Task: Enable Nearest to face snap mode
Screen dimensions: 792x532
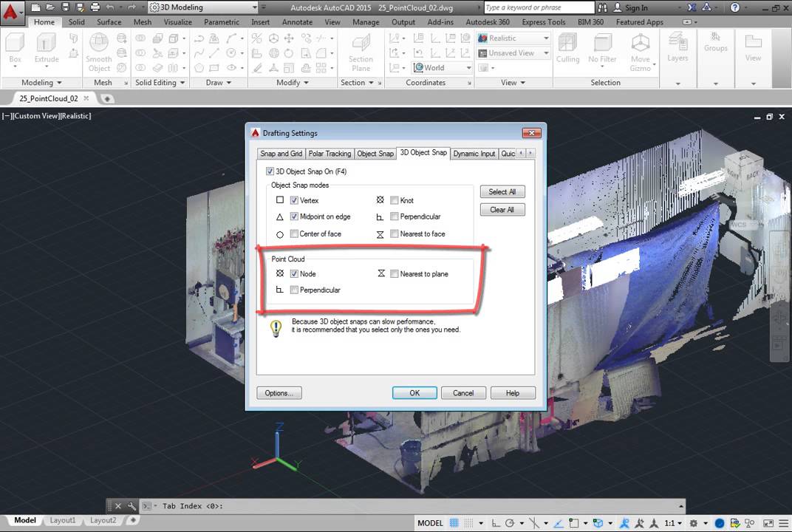Action: (x=395, y=233)
